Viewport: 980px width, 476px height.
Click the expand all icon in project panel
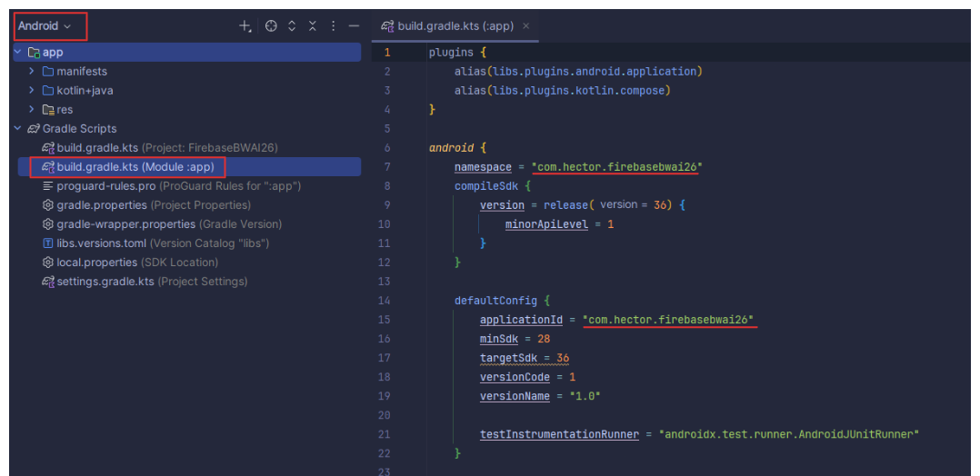point(291,26)
